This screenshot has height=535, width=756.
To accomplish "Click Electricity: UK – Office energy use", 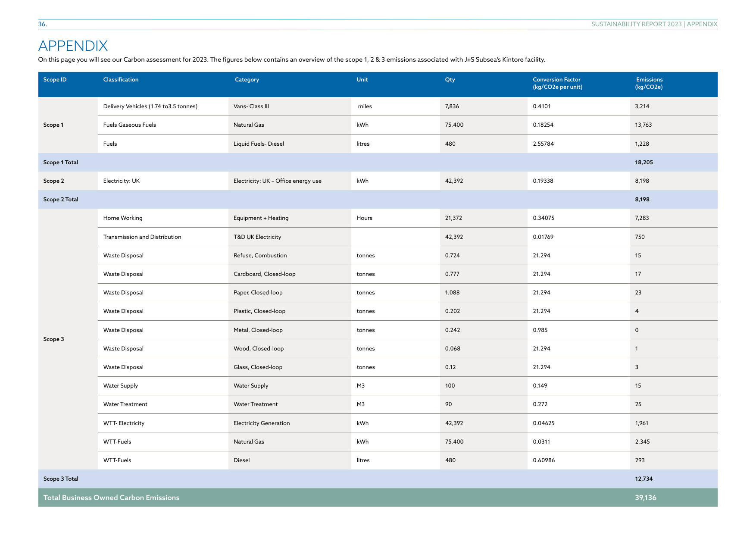I will point(278,181).
